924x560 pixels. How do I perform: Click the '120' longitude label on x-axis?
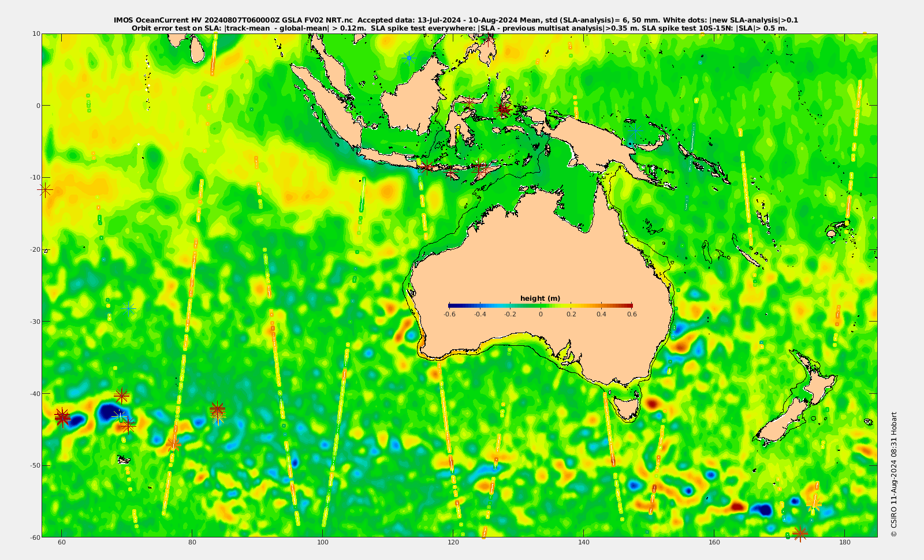pos(453,543)
